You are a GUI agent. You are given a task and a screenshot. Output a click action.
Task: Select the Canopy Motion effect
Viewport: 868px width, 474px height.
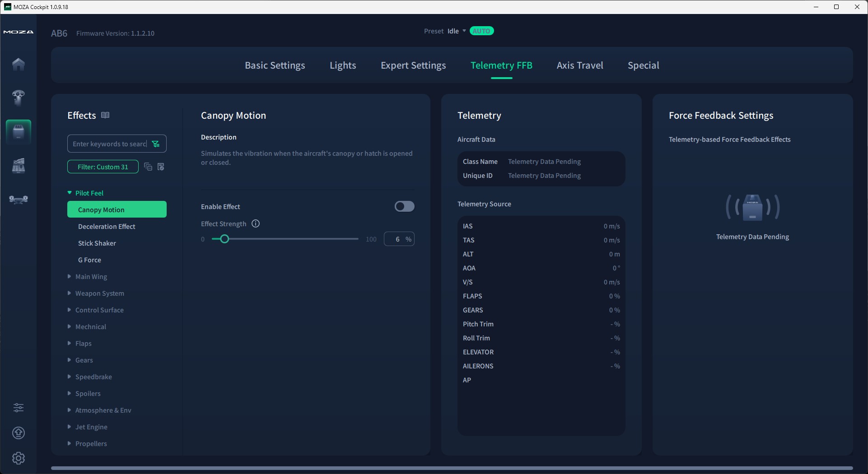(117, 209)
